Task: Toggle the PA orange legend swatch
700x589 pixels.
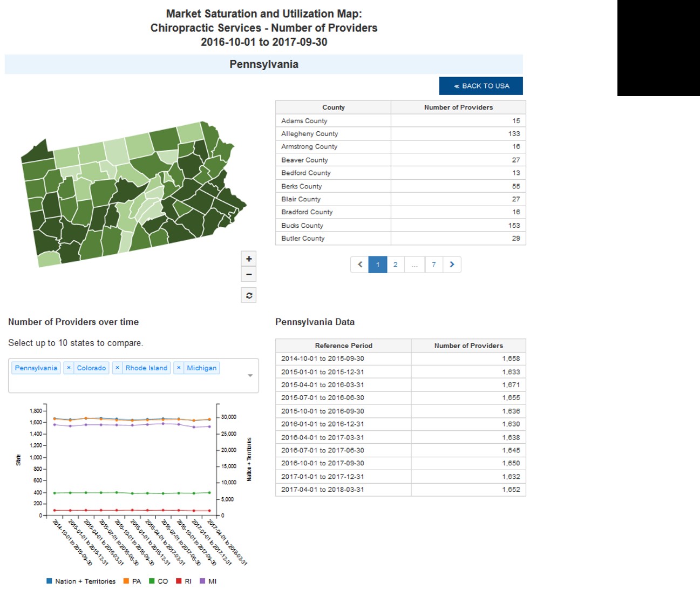Action: tap(126, 581)
